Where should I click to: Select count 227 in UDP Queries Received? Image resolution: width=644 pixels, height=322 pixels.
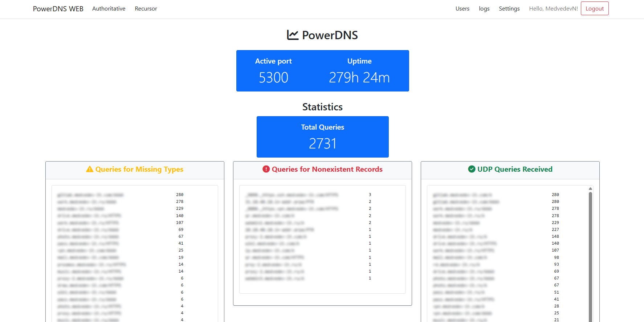pos(555,229)
